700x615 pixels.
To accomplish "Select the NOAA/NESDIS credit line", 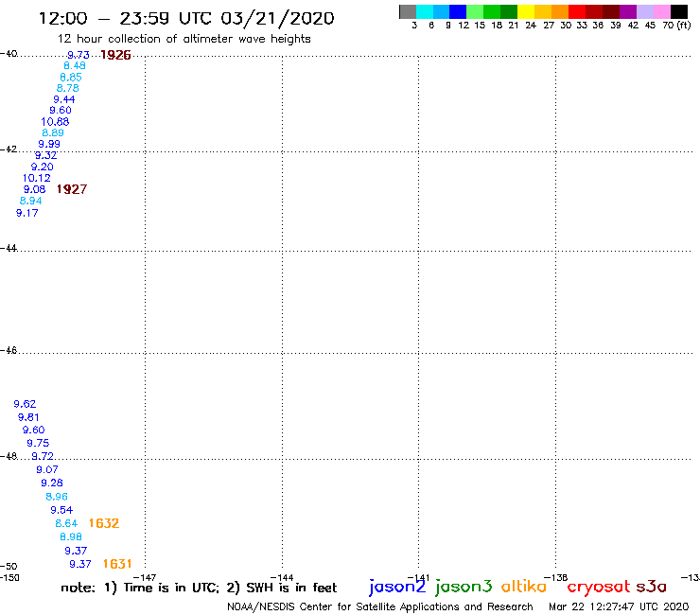I will coord(380,607).
